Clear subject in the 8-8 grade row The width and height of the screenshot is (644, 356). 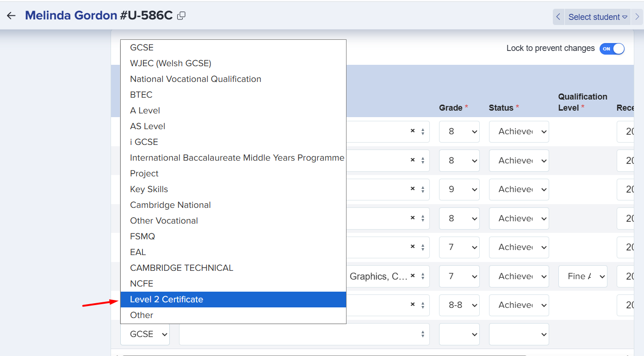click(412, 305)
